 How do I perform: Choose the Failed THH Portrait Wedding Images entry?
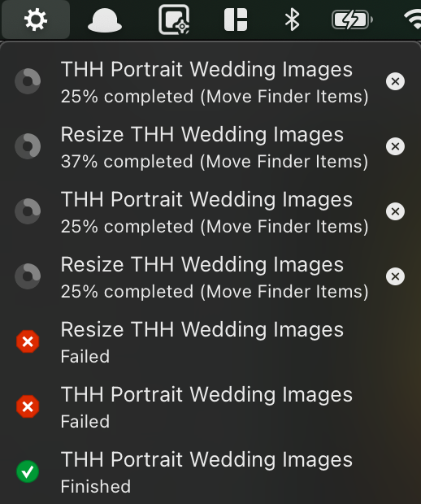pos(210,406)
